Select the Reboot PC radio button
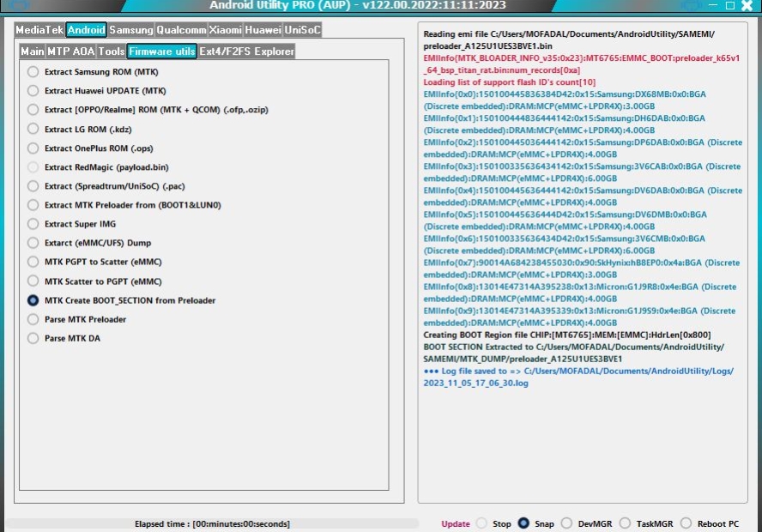This screenshot has height=532, width=762. (x=710, y=523)
